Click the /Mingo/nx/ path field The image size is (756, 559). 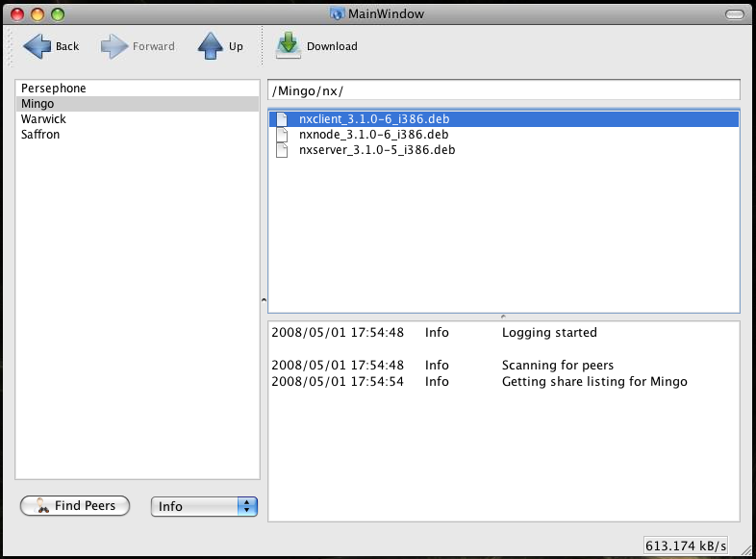pos(503,90)
